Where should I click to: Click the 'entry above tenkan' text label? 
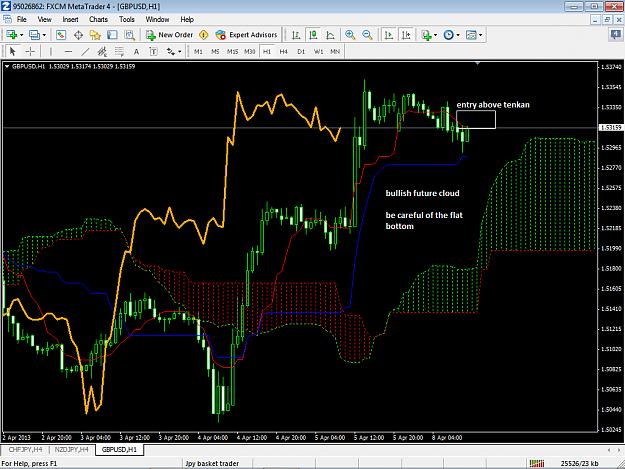[x=493, y=105]
